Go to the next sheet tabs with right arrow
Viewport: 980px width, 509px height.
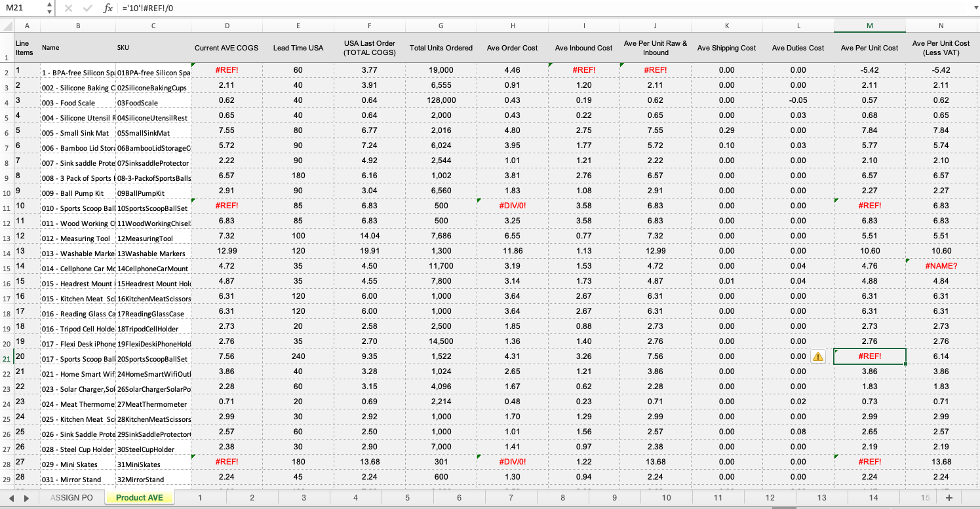pos(26,498)
